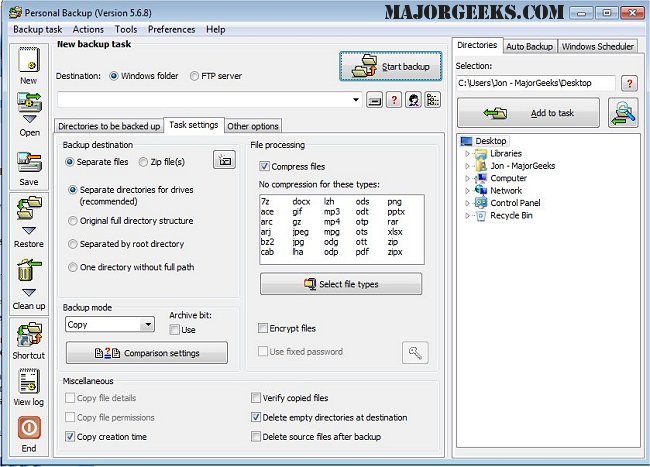Click the Computer icon in tree
Screen dimensions: 650x467
pyautogui.click(x=480, y=178)
